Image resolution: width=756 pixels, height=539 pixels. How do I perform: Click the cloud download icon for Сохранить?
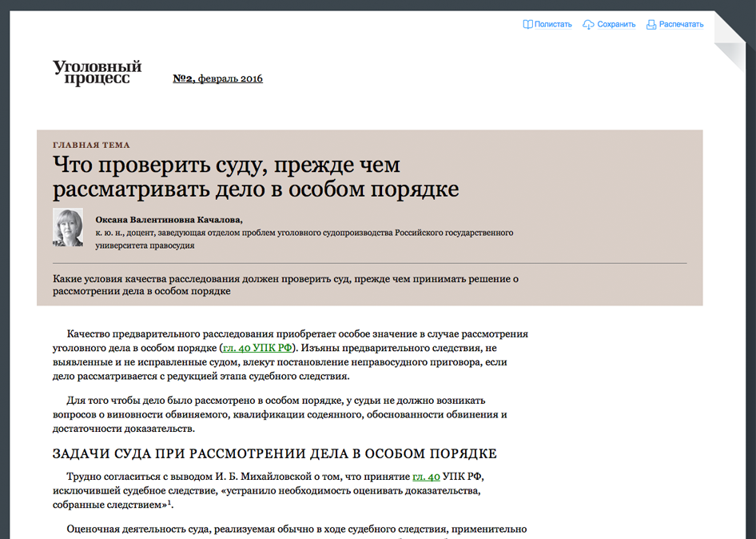[588, 24]
